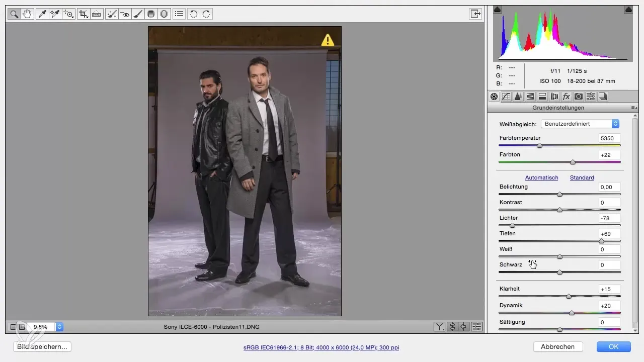Viewport: 644px width, 362px height.
Task: Click the Lichter slider handle
Action: (512, 225)
